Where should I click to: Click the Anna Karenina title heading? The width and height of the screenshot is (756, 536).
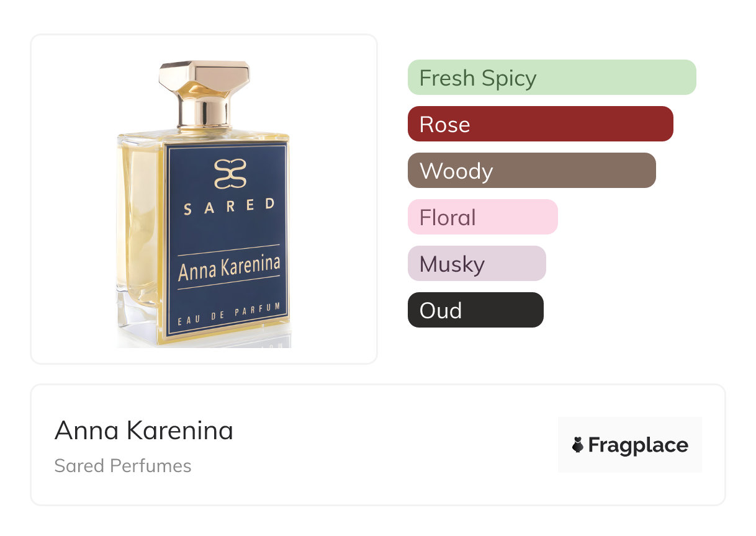pyautogui.click(x=144, y=431)
